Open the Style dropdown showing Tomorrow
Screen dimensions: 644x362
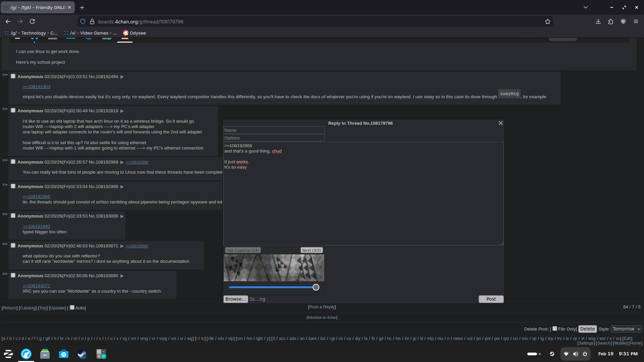[x=626, y=329]
